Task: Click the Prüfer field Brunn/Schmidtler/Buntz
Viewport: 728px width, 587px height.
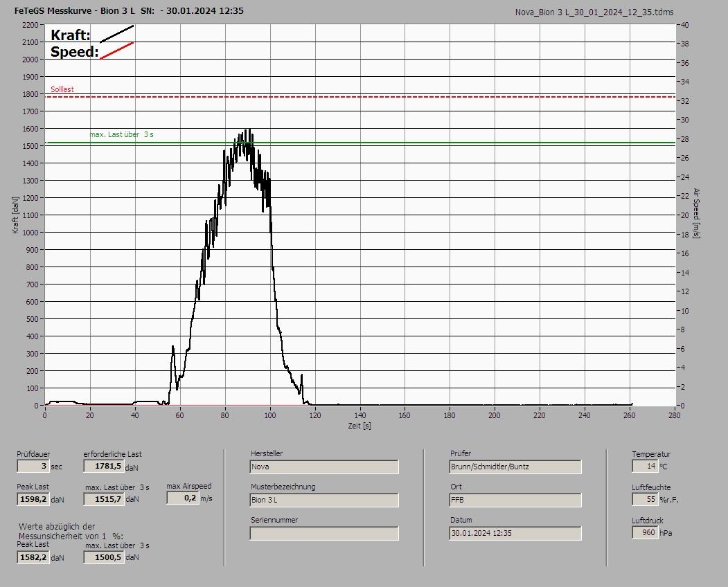Action: click(515, 467)
